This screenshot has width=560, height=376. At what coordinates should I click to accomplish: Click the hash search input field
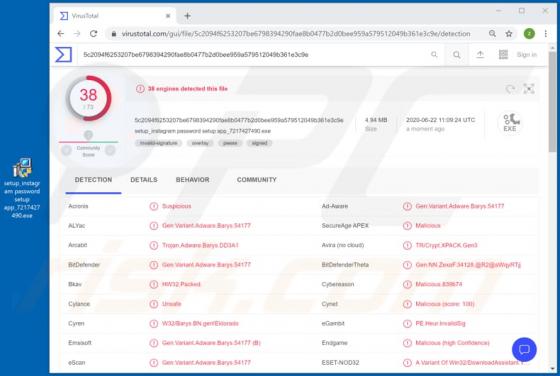(x=255, y=55)
